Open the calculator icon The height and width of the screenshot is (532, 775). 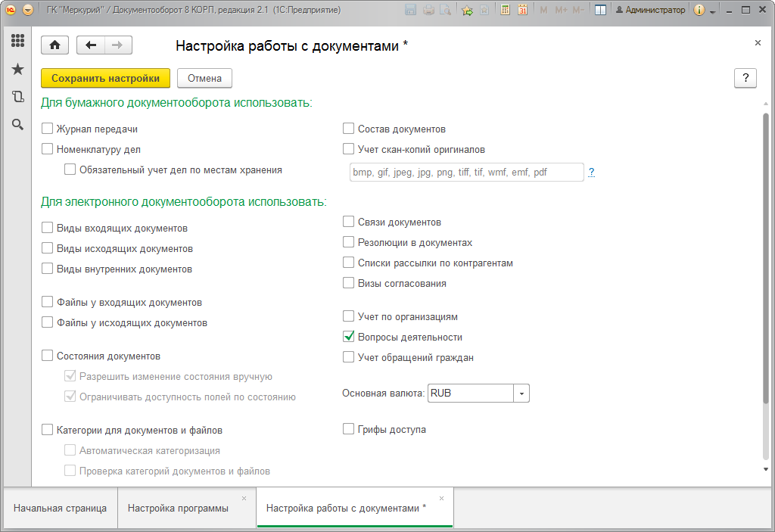[505, 10]
